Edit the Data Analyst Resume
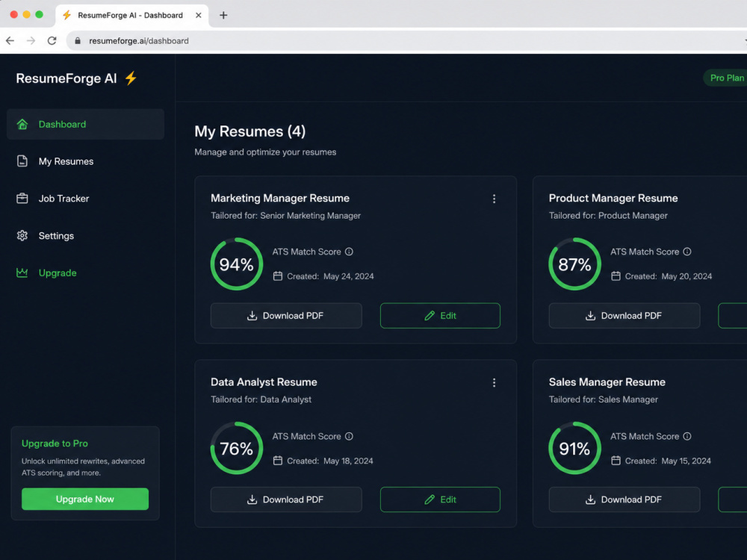Image resolution: width=747 pixels, height=560 pixels. 440,500
